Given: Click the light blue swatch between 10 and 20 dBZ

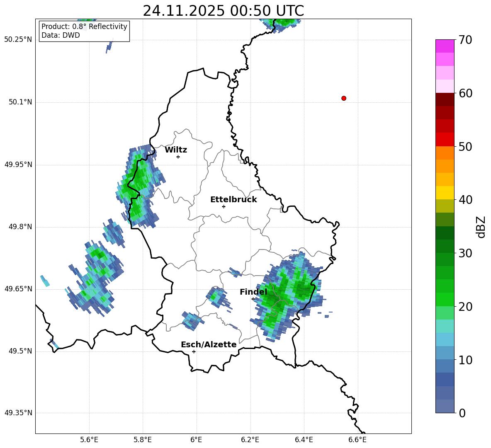Looking at the screenshot, I should pyautogui.click(x=445, y=339).
